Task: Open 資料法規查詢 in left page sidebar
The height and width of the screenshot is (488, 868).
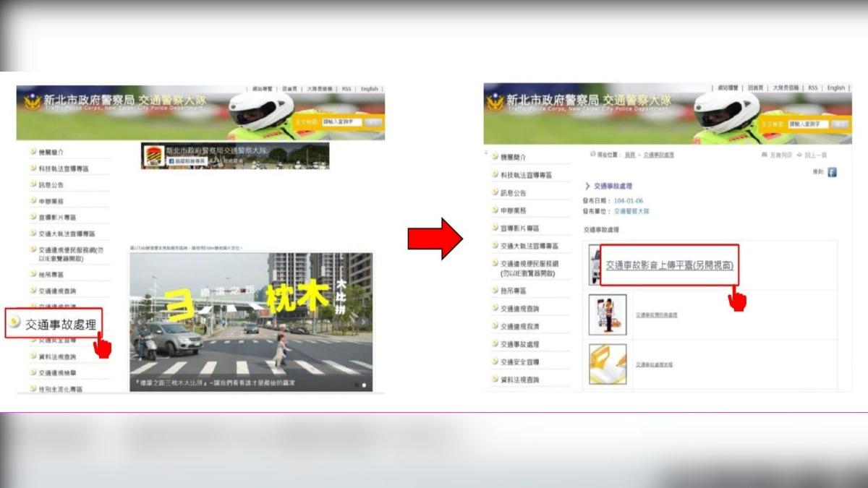Action: (x=57, y=356)
